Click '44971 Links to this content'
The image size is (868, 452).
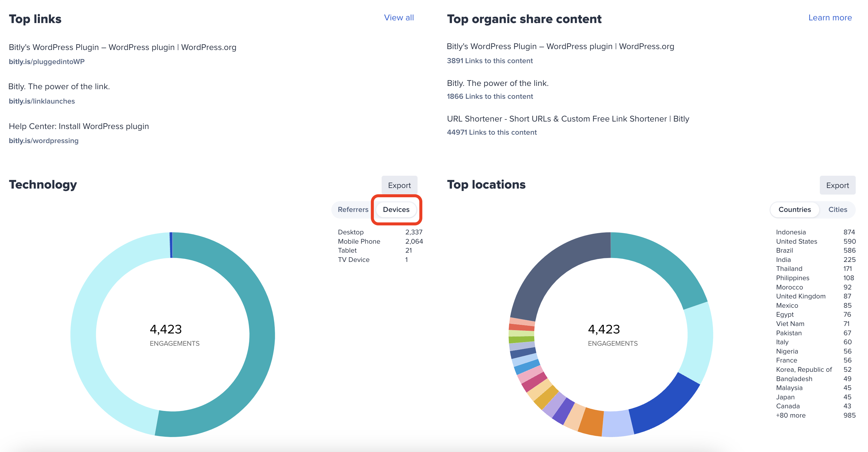492,132
